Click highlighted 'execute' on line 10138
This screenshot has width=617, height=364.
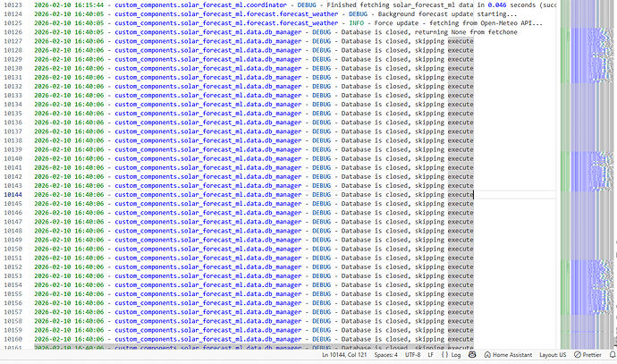pyautogui.click(x=461, y=140)
